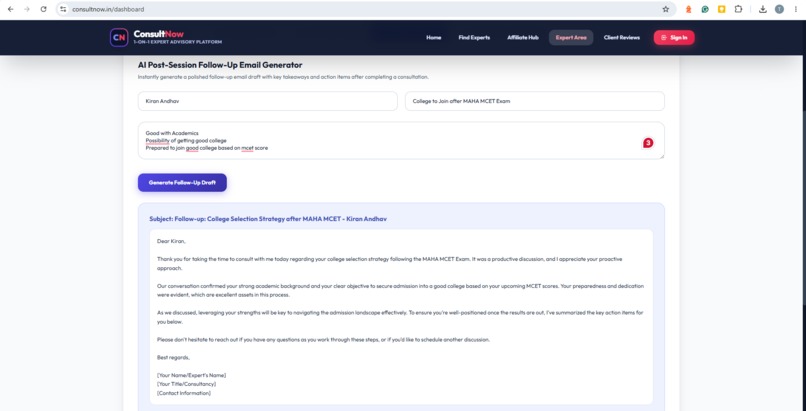Click the session topic field
Screen dimensions: 806x411
[x=535, y=101]
